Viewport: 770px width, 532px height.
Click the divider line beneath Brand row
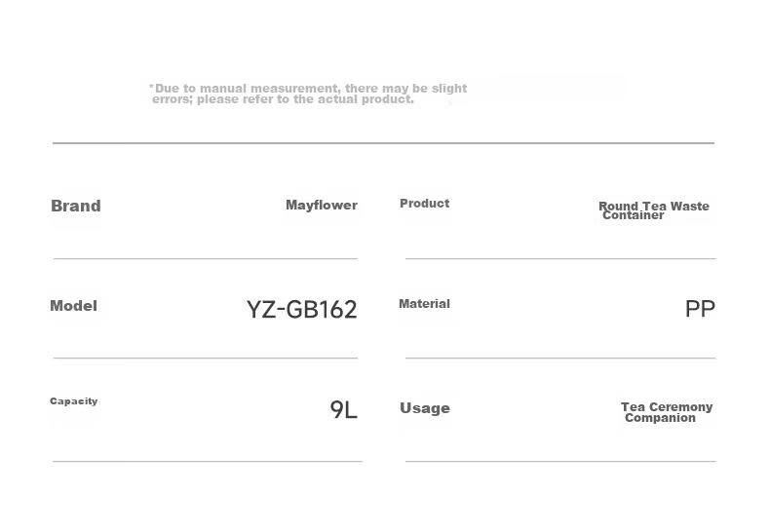[206, 258]
